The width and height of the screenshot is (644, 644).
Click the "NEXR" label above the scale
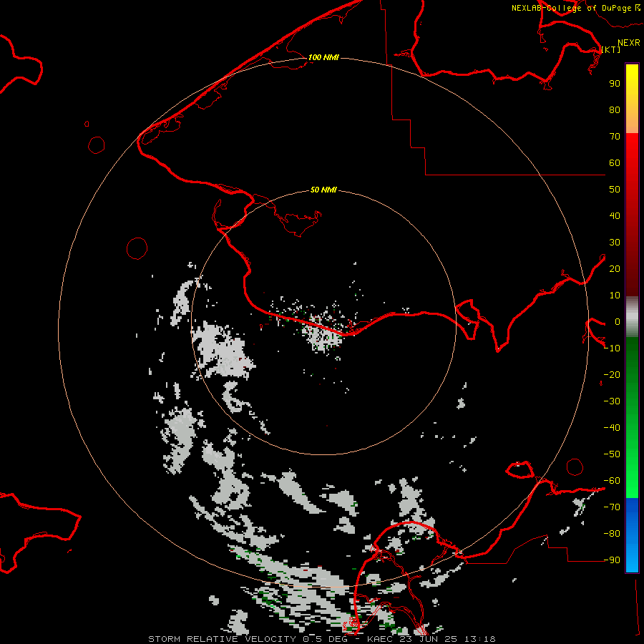click(x=629, y=43)
